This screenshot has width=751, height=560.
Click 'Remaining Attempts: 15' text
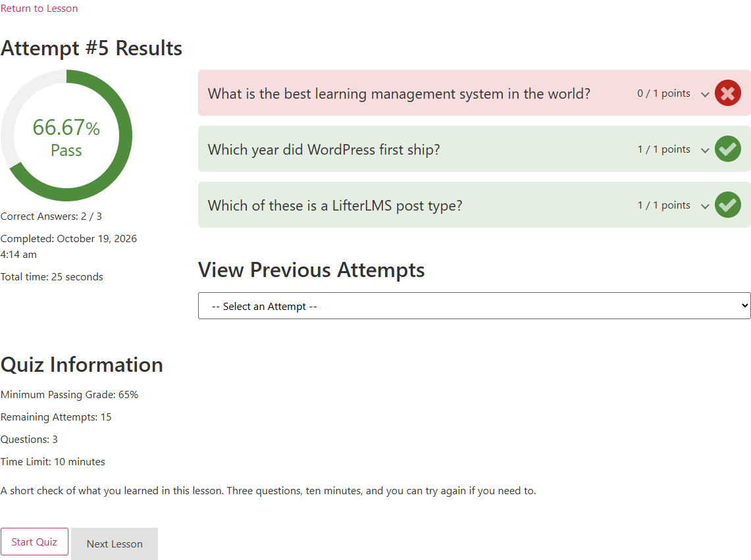[56, 417]
